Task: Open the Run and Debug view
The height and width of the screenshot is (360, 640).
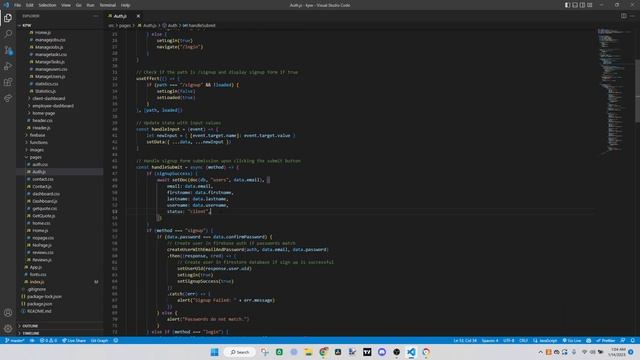Action: 8,66
